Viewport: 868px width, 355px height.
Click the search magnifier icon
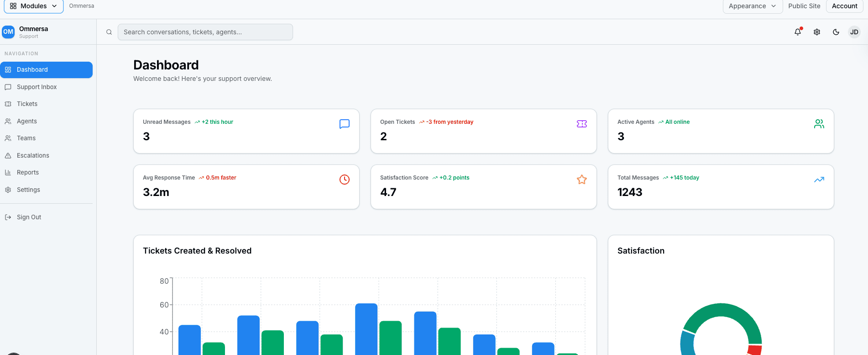click(109, 32)
